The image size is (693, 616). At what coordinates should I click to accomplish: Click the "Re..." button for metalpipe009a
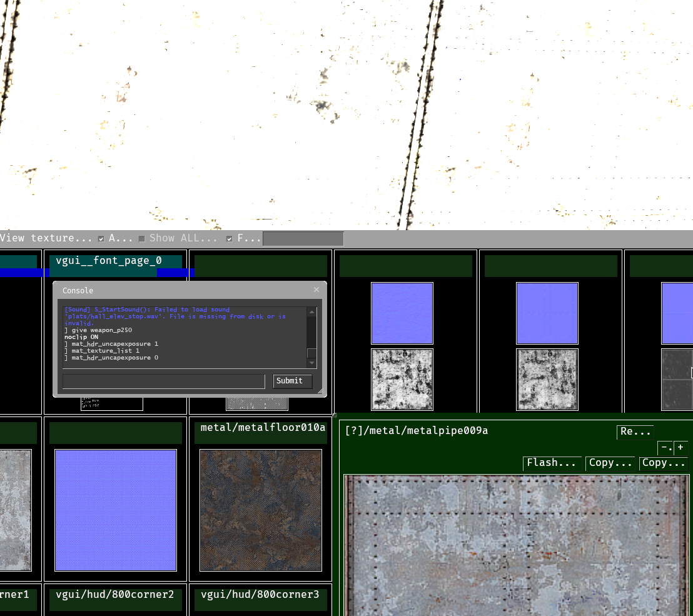tap(634, 431)
